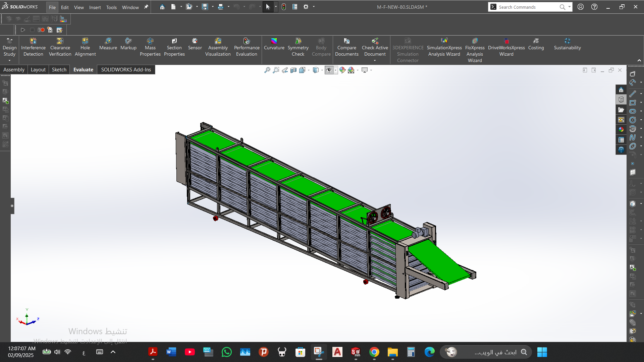644x362 pixels.
Task: Run Performance Evaluation
Action: point(247,47)
